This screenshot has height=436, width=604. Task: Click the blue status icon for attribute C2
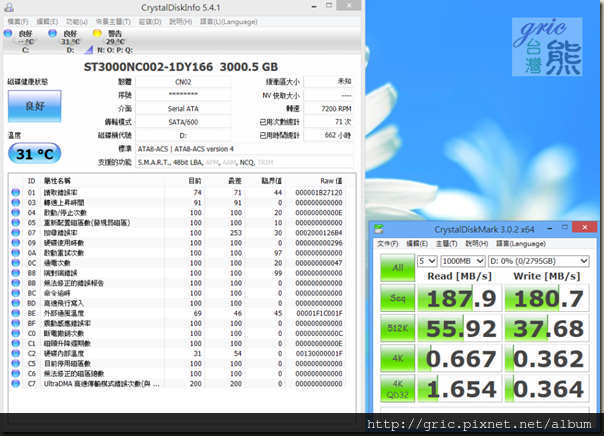pos(15,353)
